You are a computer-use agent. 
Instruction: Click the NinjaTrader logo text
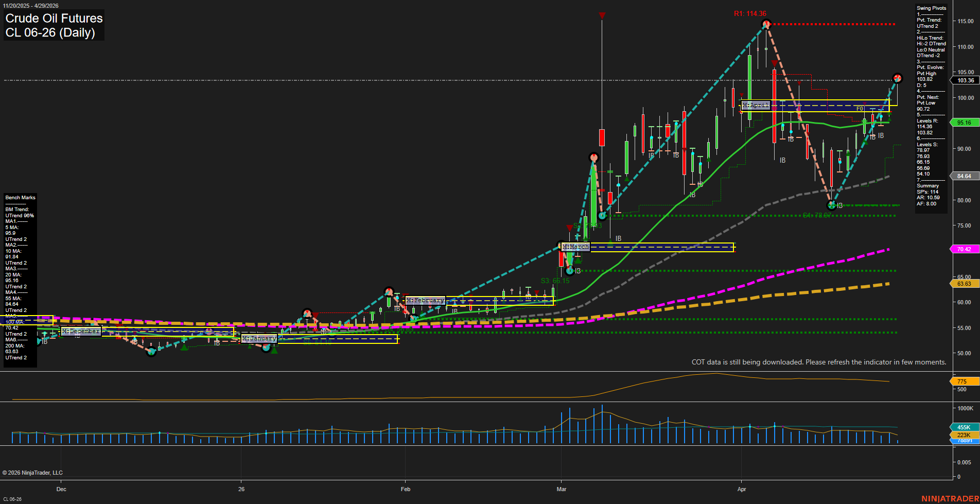point(950,498)
